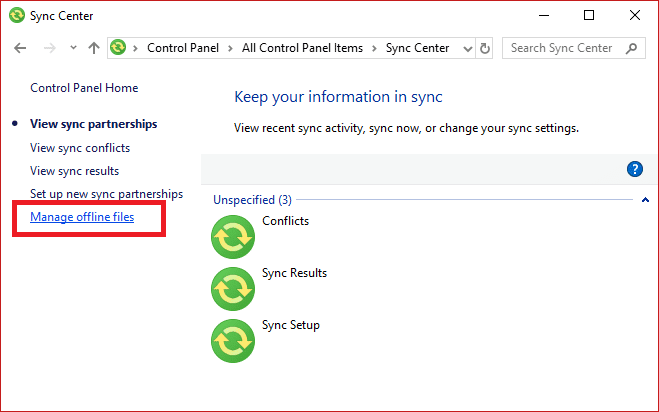
Task: Click the refresh address bar button
Action: [x=485, y=48]
